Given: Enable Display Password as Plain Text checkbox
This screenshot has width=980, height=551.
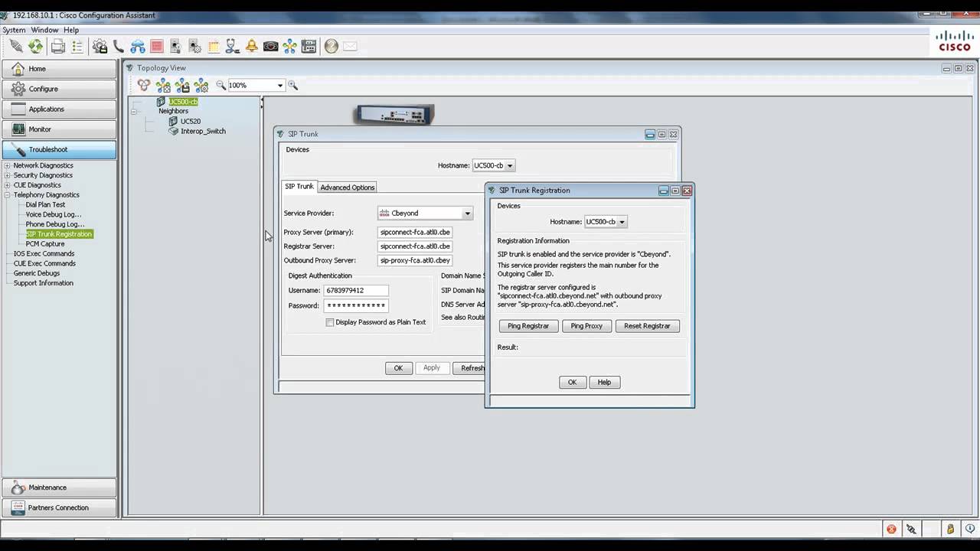Looking at the screenshot, I should click(330, 322).
